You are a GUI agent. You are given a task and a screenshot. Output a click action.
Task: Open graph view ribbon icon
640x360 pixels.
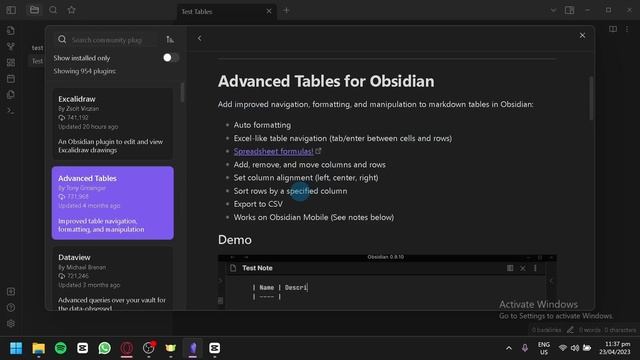pos(11,47)
